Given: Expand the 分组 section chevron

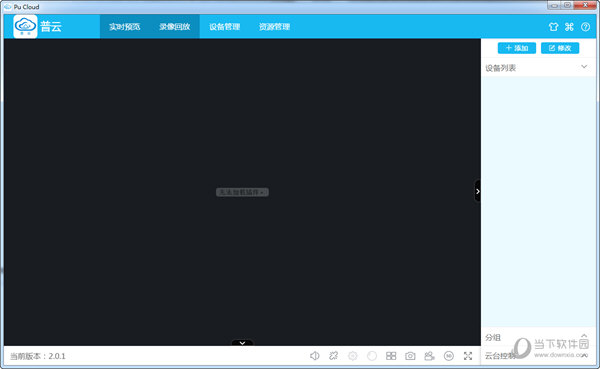Looking at the screenshot, I should click(x=584, y=336).
